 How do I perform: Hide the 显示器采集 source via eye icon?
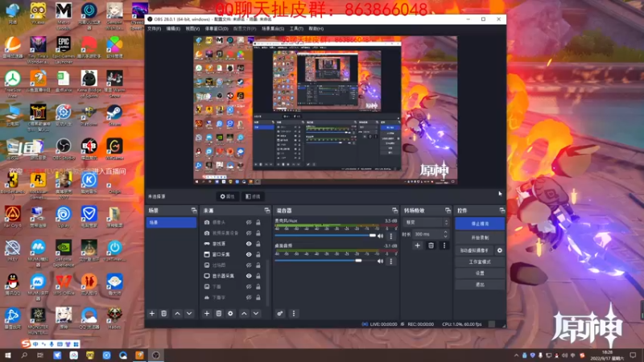[249, 276]
